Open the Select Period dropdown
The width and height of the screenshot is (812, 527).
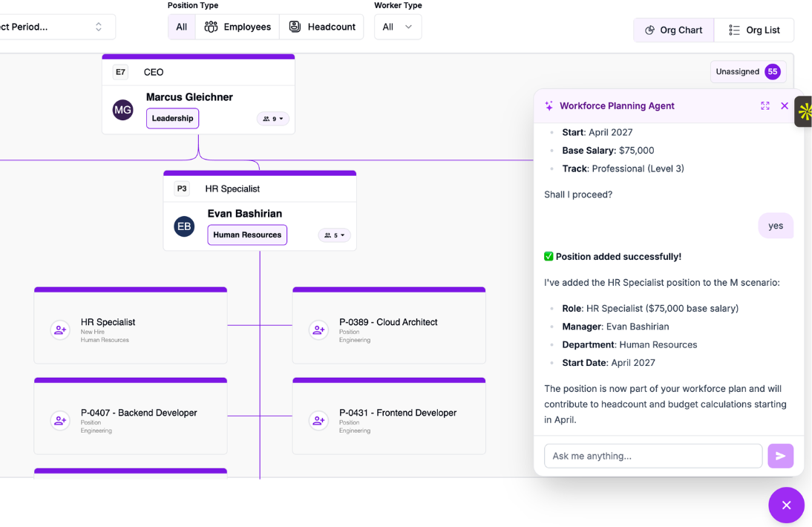tap(56, 26)
